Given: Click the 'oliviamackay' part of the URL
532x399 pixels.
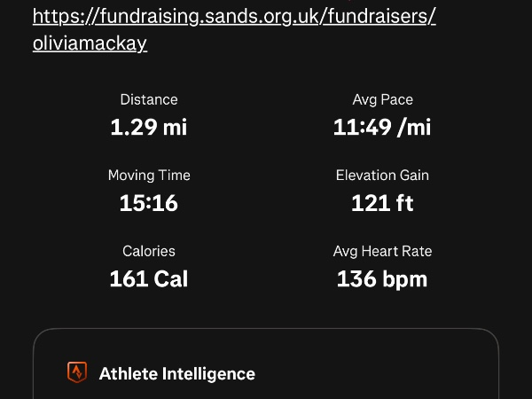Looking at the screenshot, I should (90, 43).
